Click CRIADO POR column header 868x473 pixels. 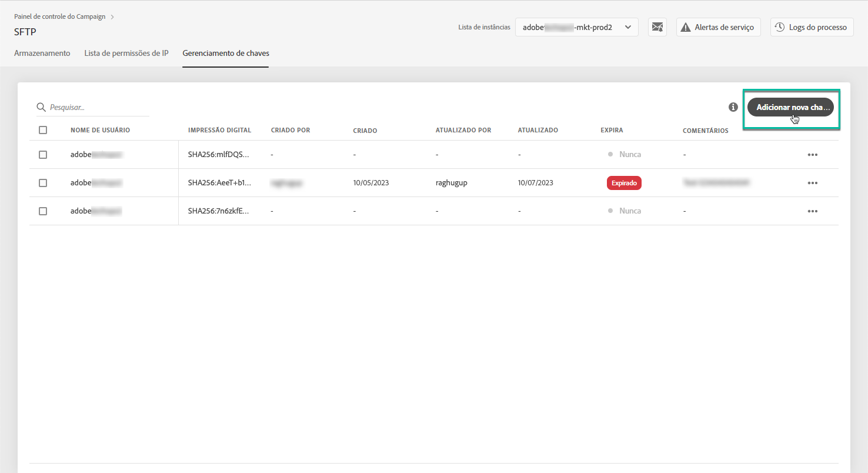coord(291,130)
